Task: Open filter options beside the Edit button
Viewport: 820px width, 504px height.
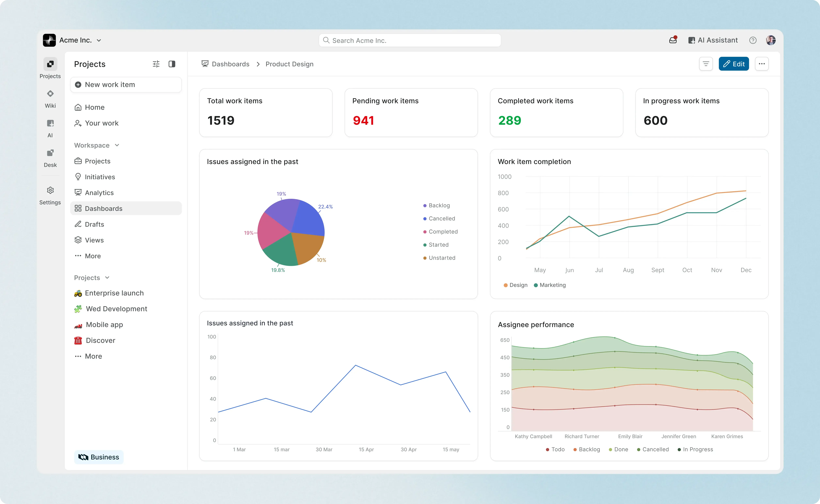Action: pos(706,64)
